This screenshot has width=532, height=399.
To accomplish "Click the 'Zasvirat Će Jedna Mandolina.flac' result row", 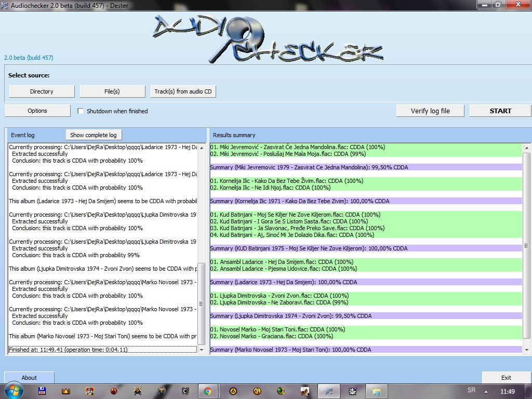I will (366, 147).
